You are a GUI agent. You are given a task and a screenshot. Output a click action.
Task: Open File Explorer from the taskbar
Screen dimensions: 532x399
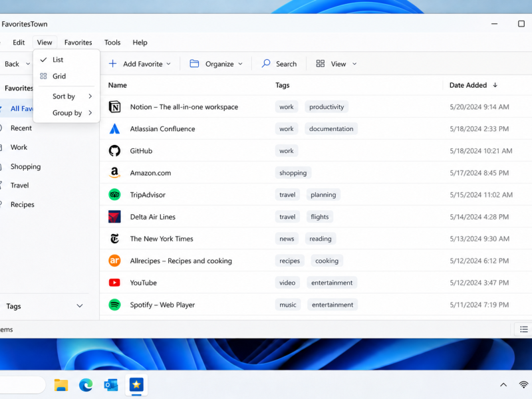click(x=61, y=385)
